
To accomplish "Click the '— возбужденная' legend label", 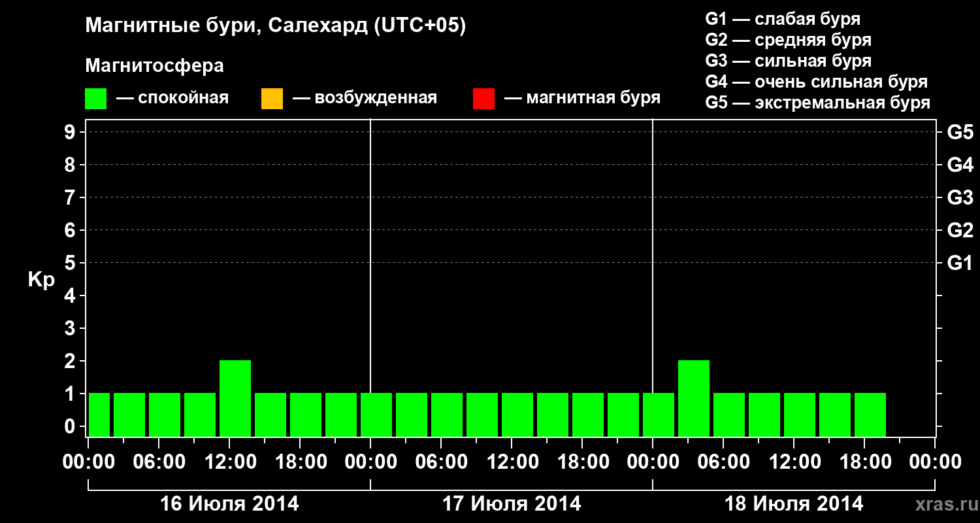I will pyautogui.click(x=365, y=98).
